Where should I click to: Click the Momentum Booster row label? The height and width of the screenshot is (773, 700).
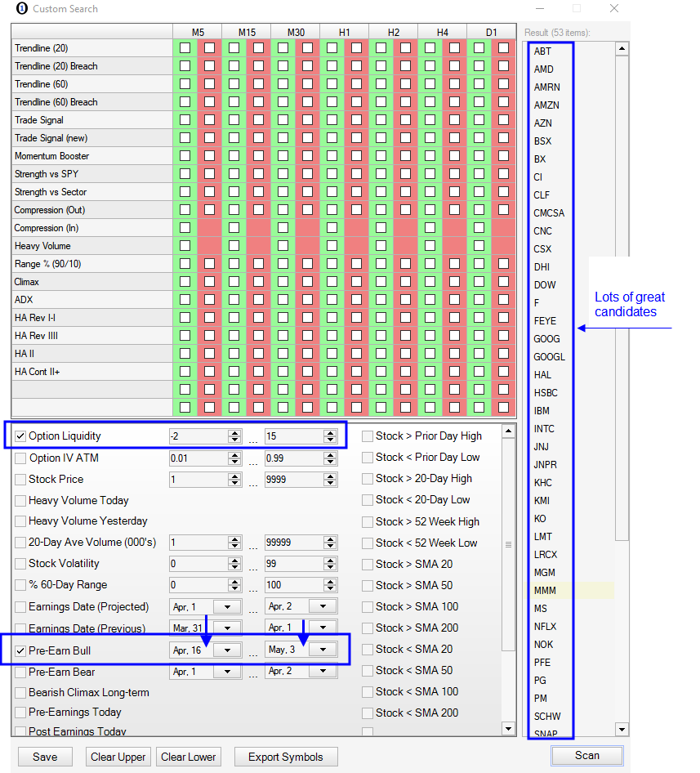51,156
